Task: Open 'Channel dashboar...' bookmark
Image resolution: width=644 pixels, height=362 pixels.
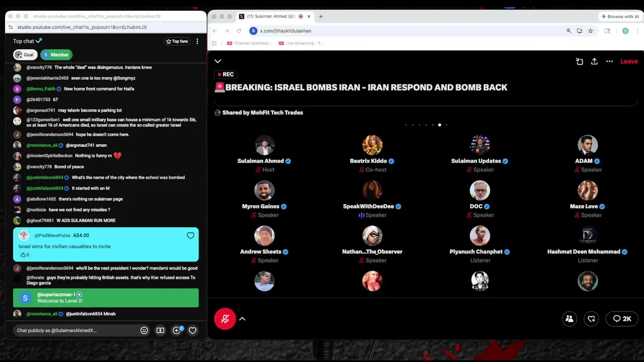Action: (249, 43)
